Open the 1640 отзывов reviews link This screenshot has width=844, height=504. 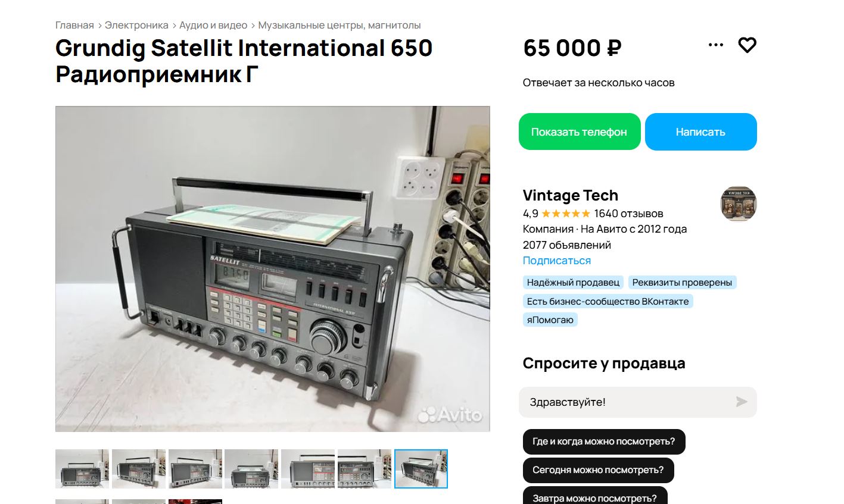coord(628,214)
